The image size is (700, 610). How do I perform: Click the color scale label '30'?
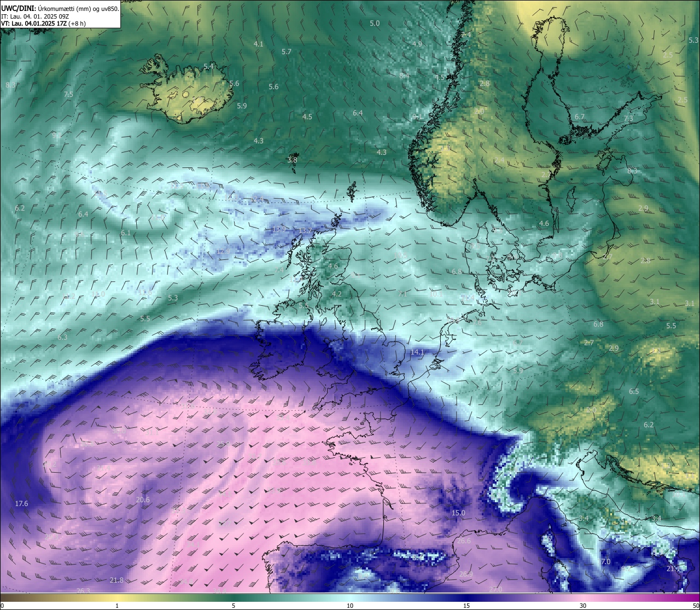pyautogui.click(x=583, y=606)
